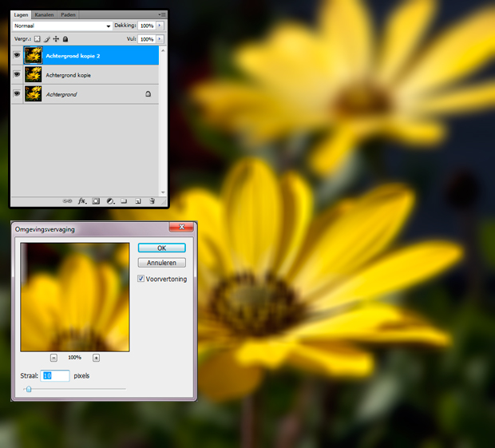Zoom in blur preview with plus
Image resolution: width=495 pixels, height=448 pixels.
[x=97, y=358]
